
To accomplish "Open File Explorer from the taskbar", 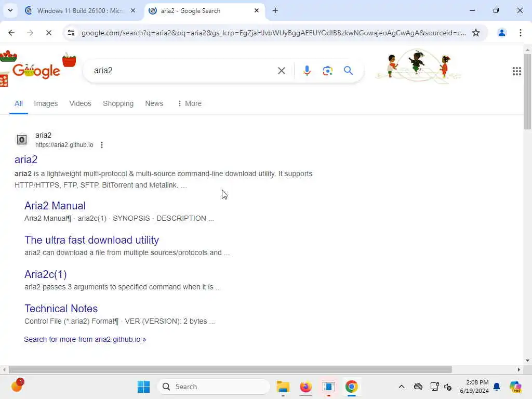I will click(283, 387).
